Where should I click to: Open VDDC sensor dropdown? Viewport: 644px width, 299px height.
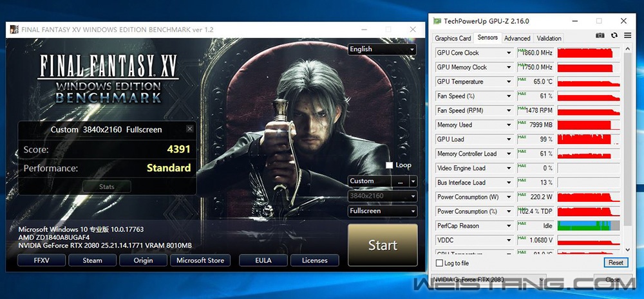click(x=509, y=240)
